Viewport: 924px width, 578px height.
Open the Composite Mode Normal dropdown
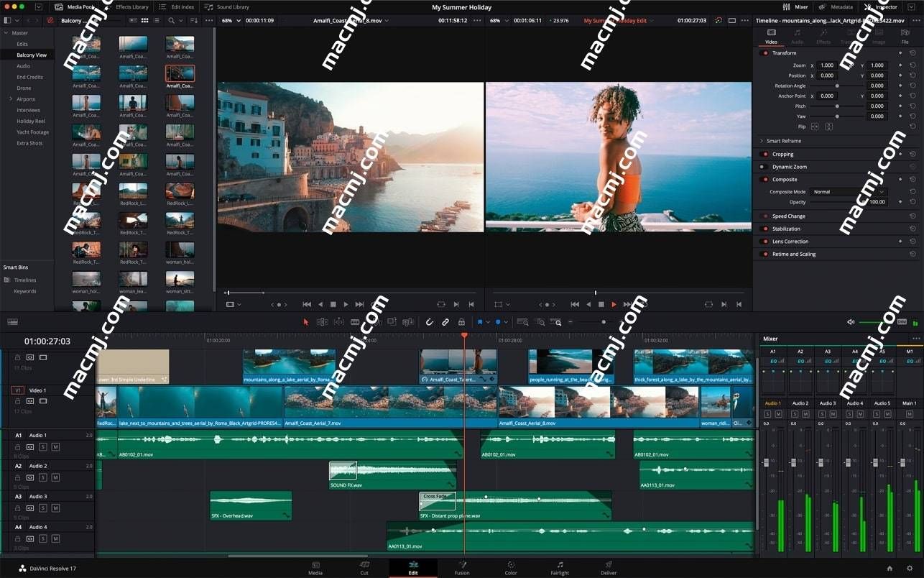pos(849,192)
